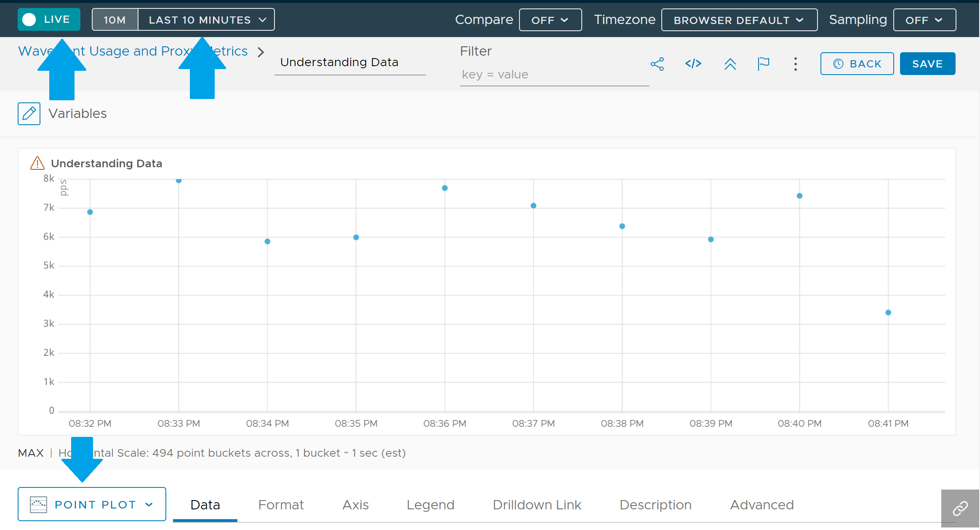Expand the Compare OFF dropdown
Screen dimensions: 980x530
(550, 20)
